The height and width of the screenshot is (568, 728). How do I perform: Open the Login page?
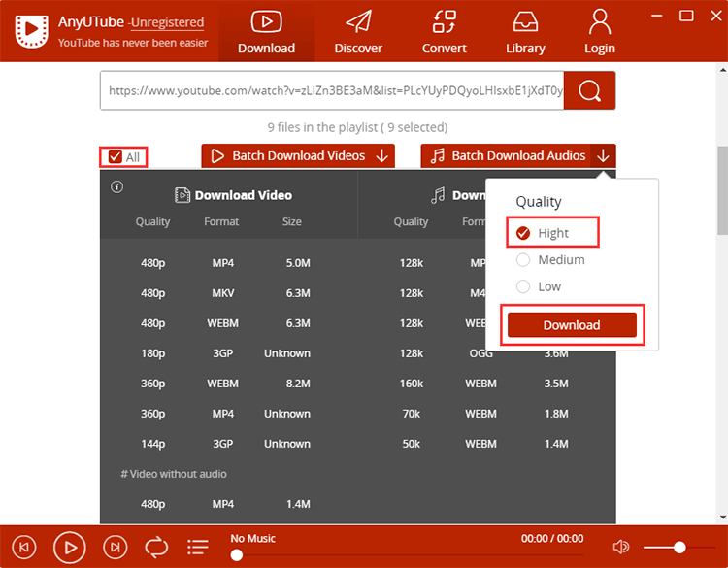(x=600, y=32)
